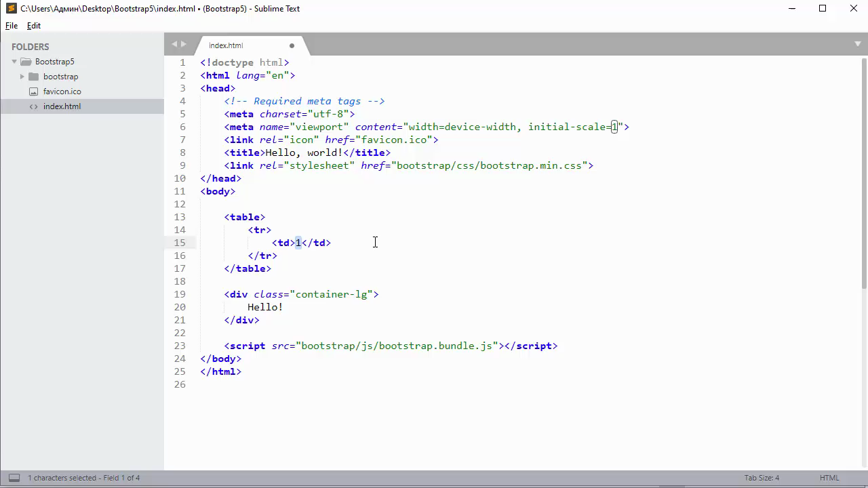Click "bootstrap/js/bootstrap.bundle.js" src value
Screen dimensions: 868x488
tap(397, 346)
